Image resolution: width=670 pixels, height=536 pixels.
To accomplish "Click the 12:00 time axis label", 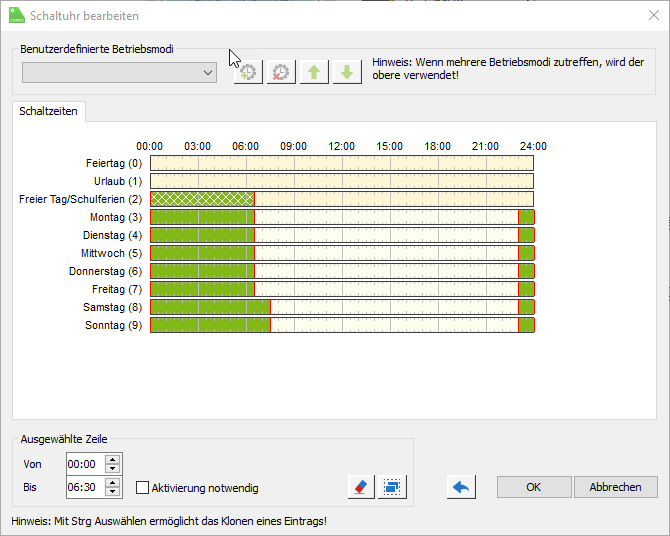I will 341,146.
